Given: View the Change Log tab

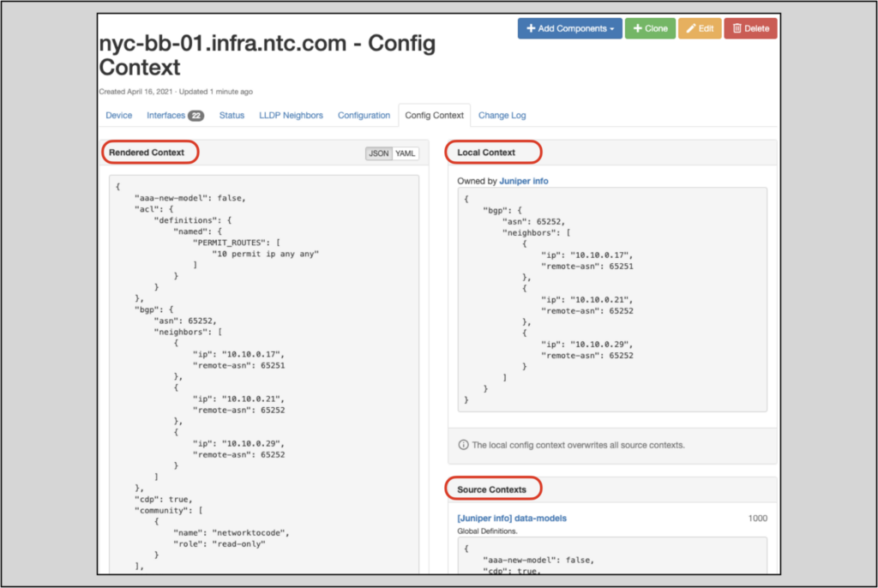Looking at the screenshot, I should 502,116.
